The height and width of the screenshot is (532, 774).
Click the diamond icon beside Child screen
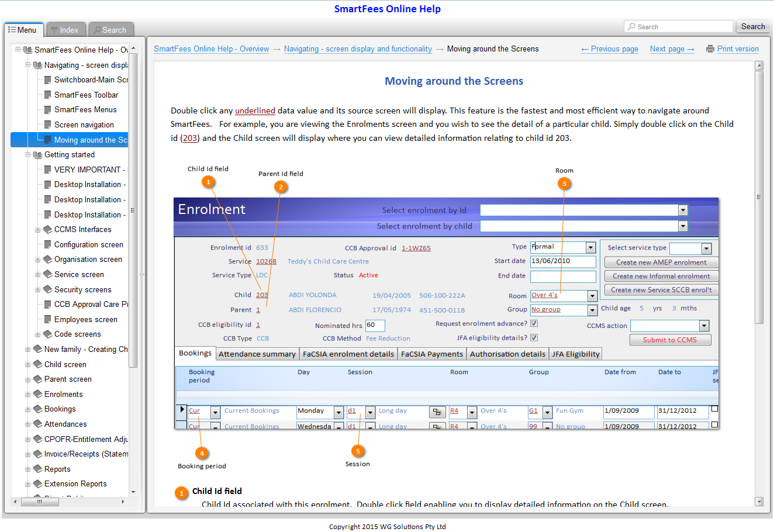coord(38,364)
